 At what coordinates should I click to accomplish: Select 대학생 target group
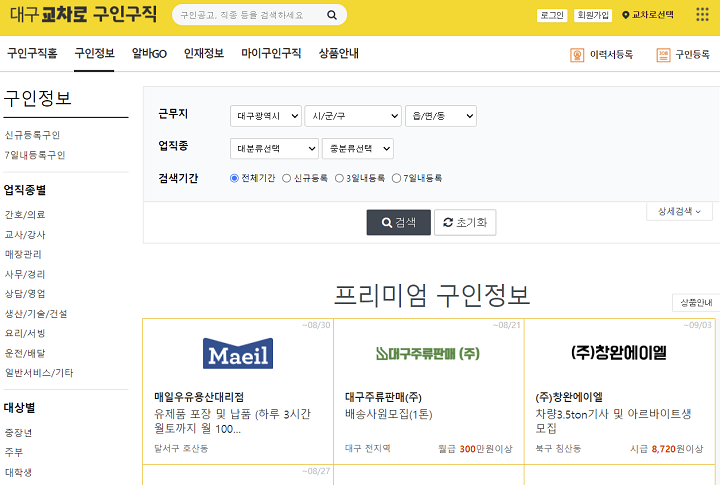pyautogui.click(x=18, y=473)
